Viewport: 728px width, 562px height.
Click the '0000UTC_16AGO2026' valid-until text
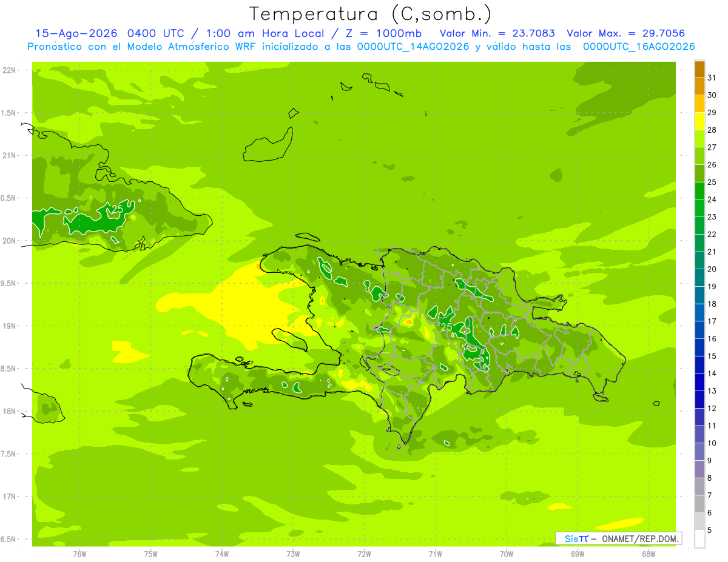[639, 47]
